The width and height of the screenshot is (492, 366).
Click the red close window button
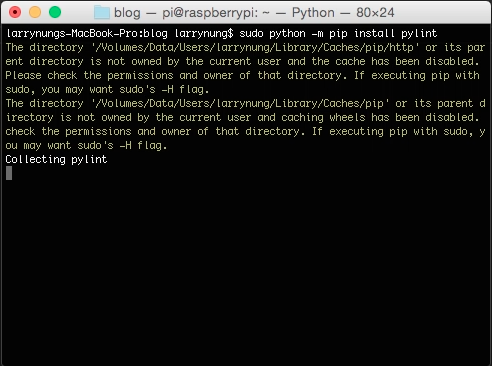pos(15,12)
